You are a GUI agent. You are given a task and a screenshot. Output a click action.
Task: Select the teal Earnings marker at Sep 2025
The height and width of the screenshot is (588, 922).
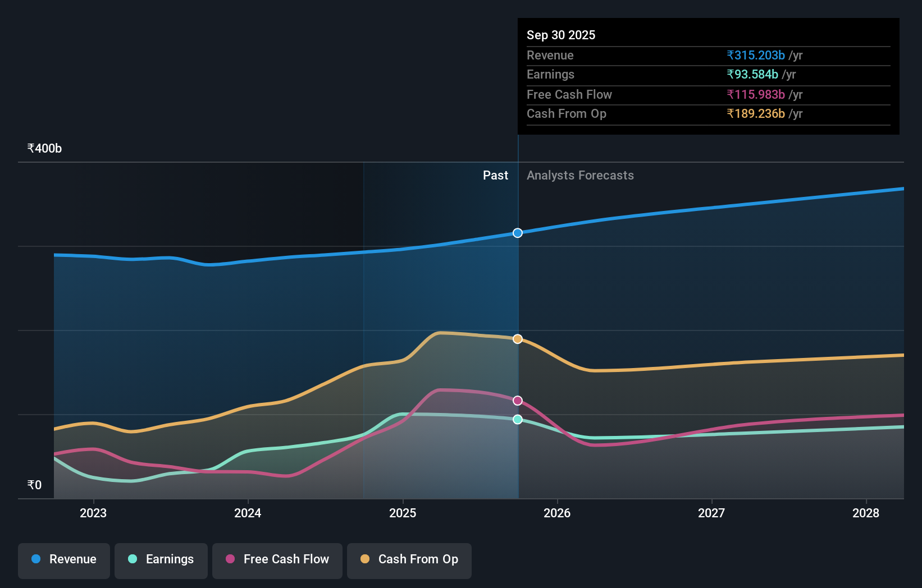[517, 419]
